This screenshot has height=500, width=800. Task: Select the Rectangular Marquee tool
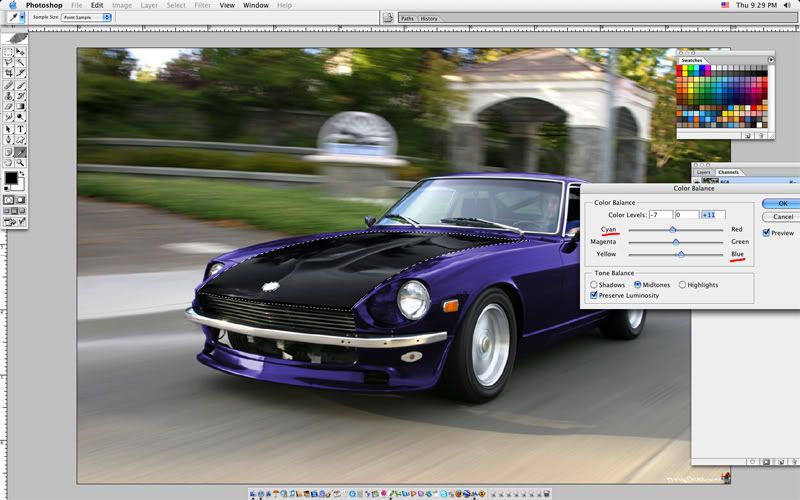coord(9,51)
